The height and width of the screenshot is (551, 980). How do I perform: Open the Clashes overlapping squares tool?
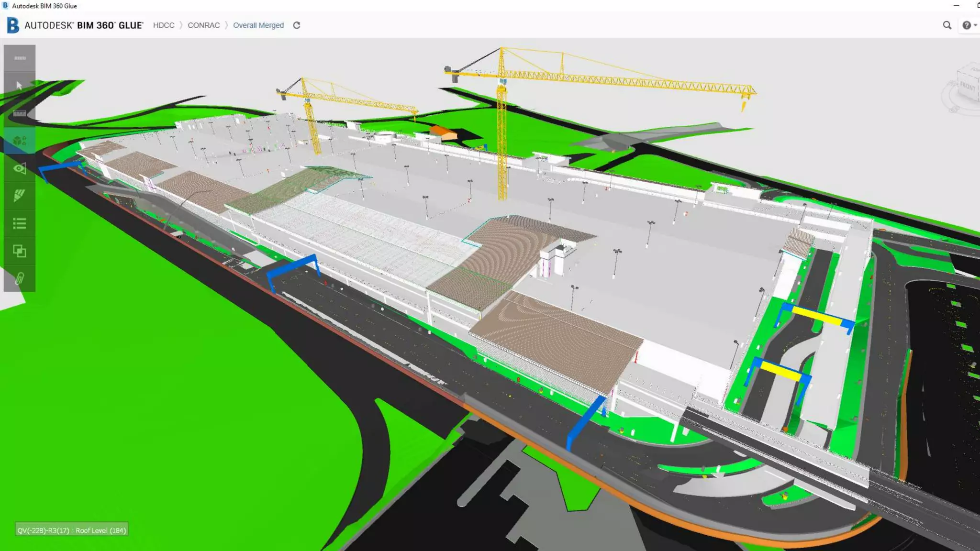coord(20,251)
